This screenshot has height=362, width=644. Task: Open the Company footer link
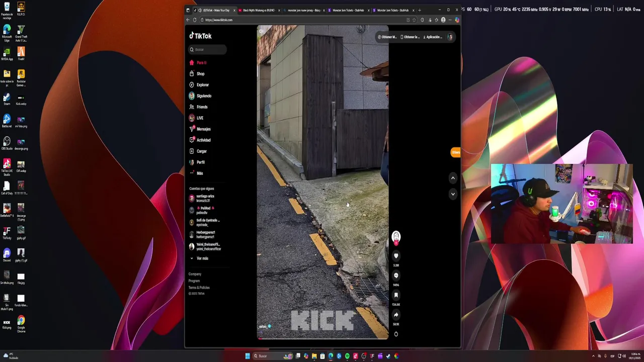[x=195, y=274]
